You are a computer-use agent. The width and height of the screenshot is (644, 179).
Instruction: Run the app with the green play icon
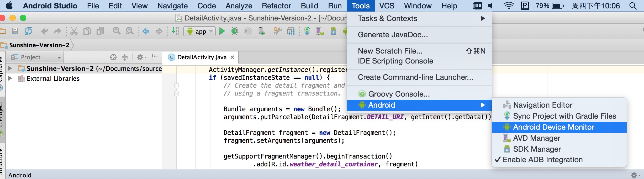tap(222, 31)
